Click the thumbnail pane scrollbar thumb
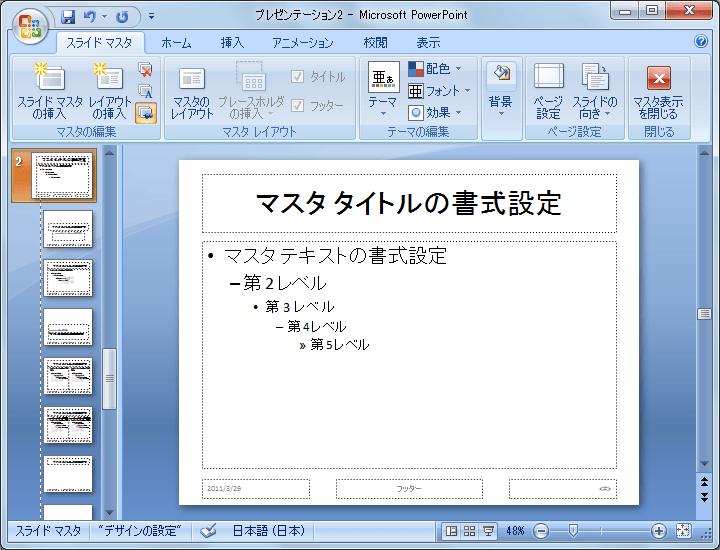Screen dimensions: 720x550 click(x=109, y=379)
